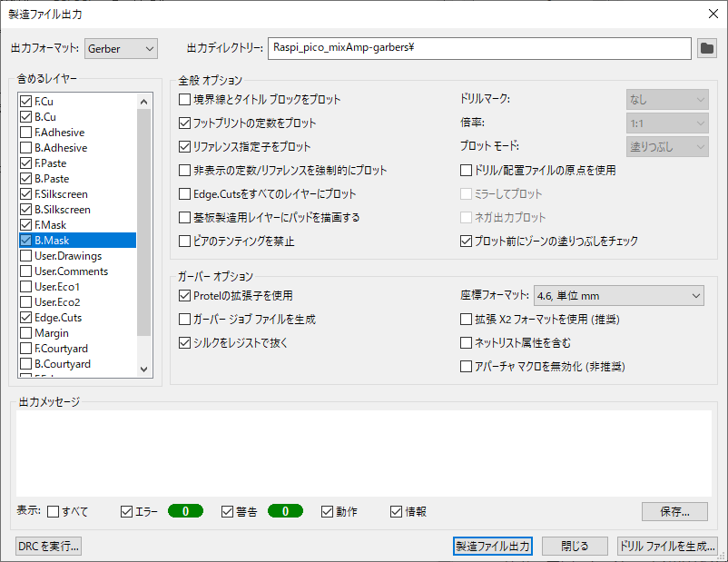This screenshot has height=562, width=728.
Task: Uncheck プロット前にゾーンの塗りつぶしをチェック
Action: (x=467, y=242)
